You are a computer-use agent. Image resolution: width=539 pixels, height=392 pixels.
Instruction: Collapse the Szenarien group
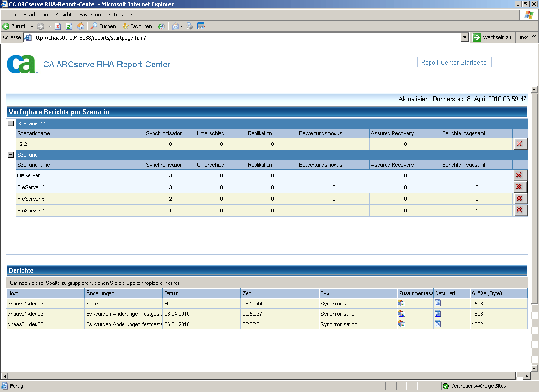pos(11,155)
